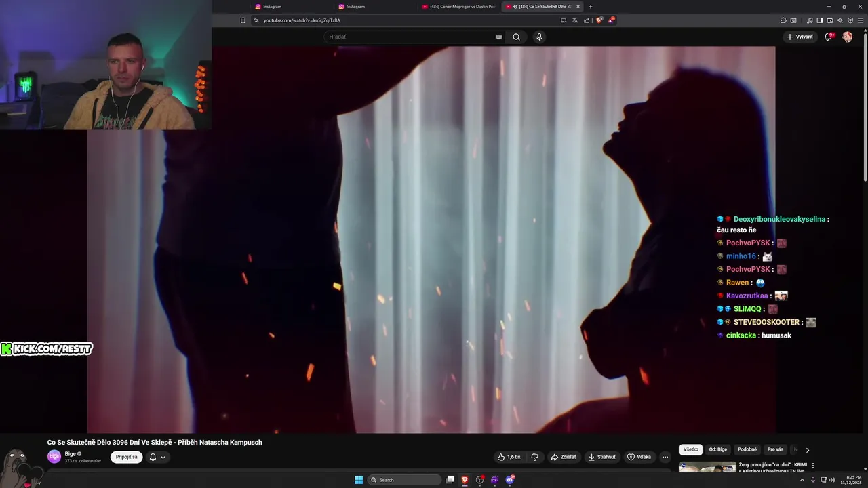Click the picture-in-picture icon in address bar

tap(564, 20)
